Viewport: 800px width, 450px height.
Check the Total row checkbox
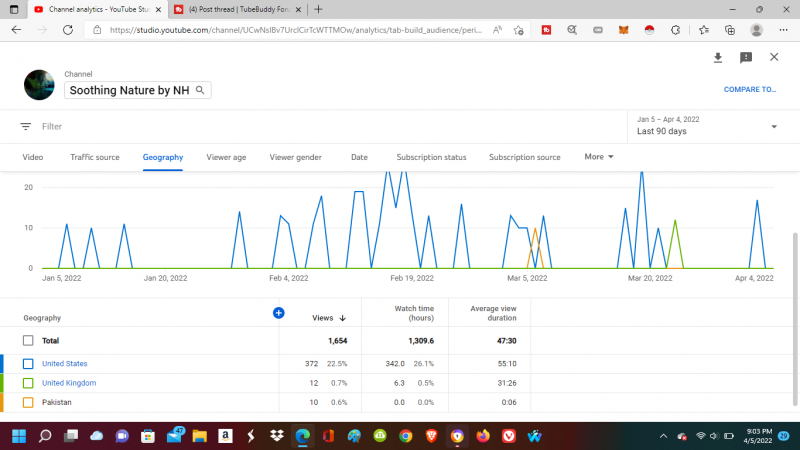click(28, 340)
